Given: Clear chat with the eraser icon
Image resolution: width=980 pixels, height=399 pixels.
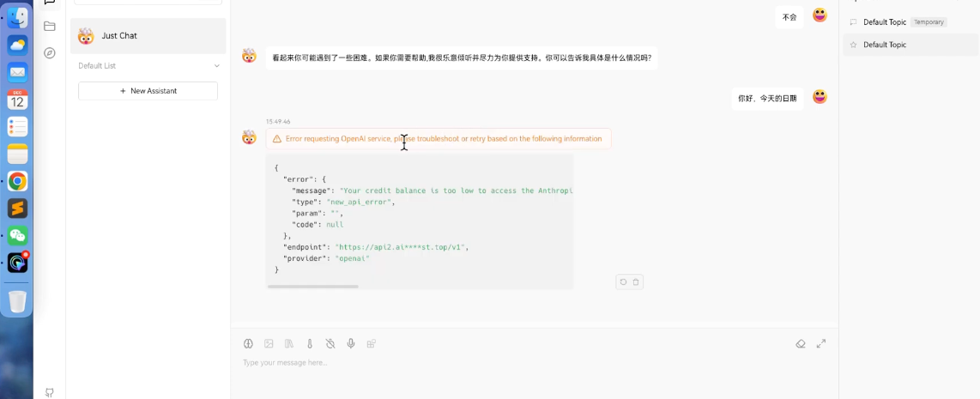Looking at the screenshot, I should pos(801,343).
